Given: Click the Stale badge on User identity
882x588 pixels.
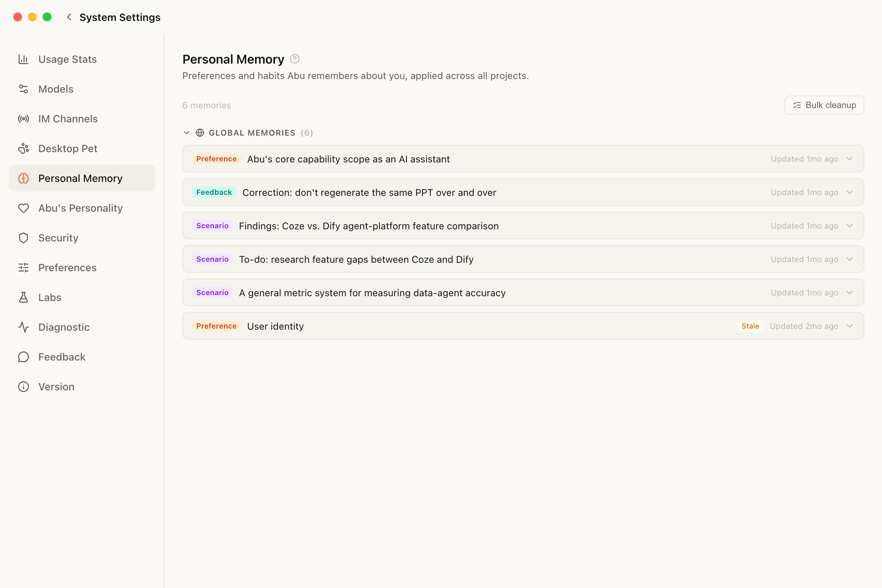Looking at the screenshot, I should [x=750, y=326].
